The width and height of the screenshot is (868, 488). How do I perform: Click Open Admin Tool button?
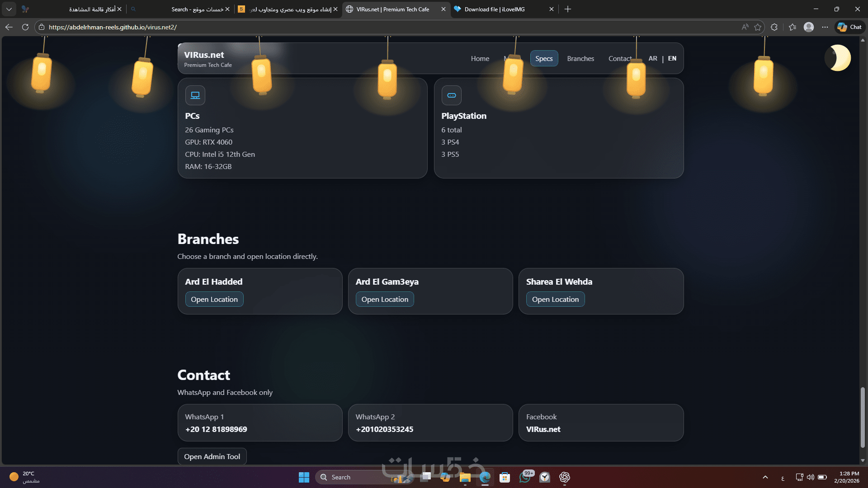tap(212, 456)
